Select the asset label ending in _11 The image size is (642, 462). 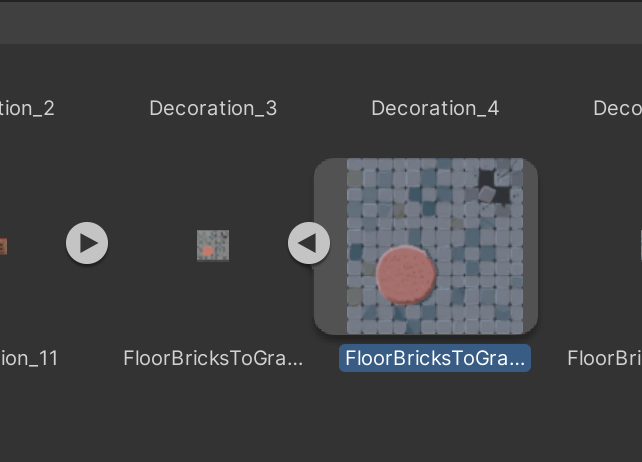coord(29,358)
